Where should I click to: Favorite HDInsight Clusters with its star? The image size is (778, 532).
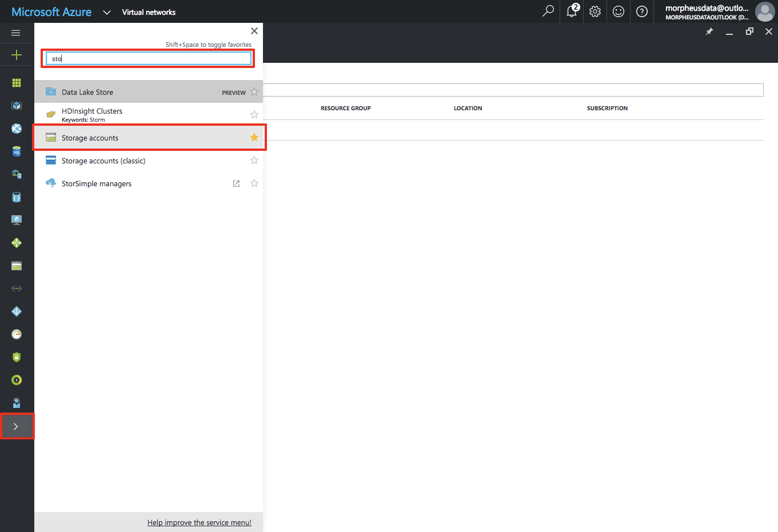pyautogui.click(x=254, y=115)
